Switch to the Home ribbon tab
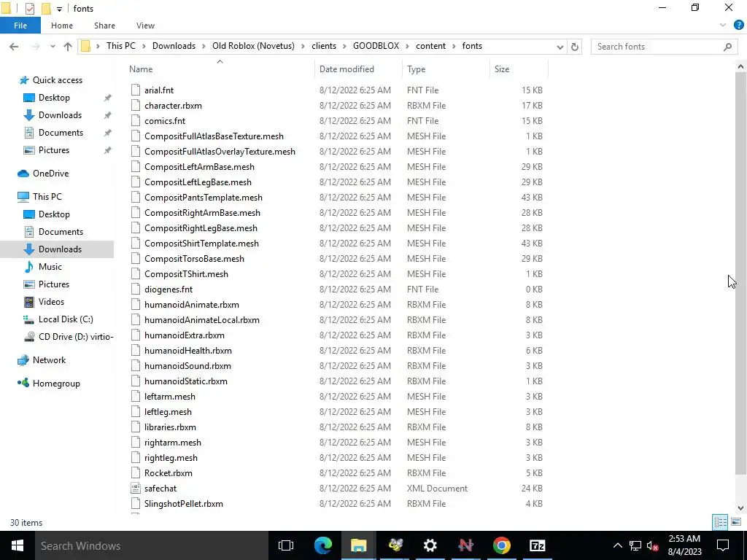The height and width of the screenshot is (560, 747). [62, 26]
